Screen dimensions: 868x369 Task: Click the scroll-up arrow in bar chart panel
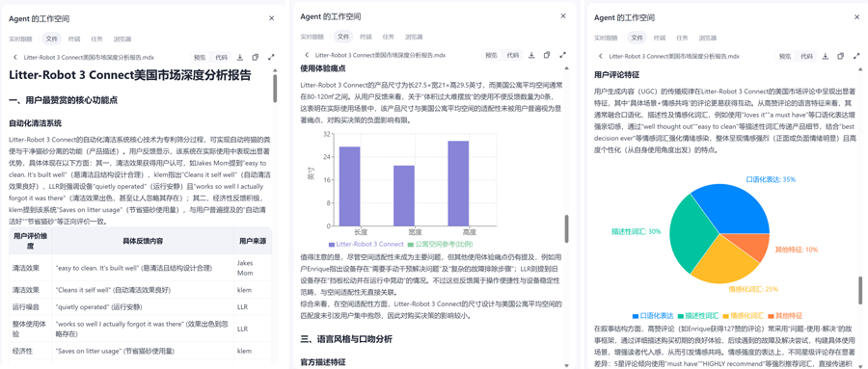pos(566,68)
